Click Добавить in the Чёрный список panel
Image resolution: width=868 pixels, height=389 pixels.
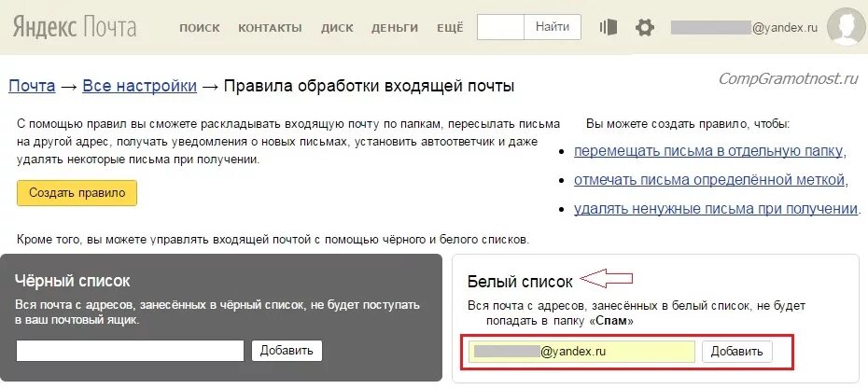click(287, 351)
